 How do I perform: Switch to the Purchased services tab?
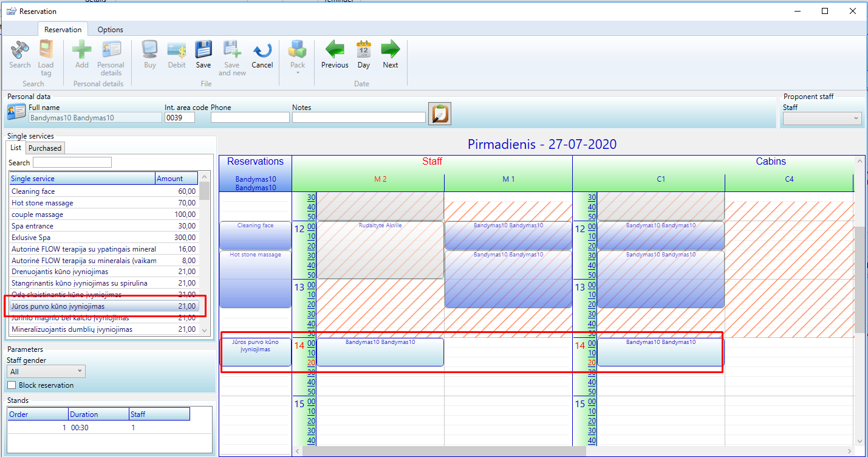point(45,148)
